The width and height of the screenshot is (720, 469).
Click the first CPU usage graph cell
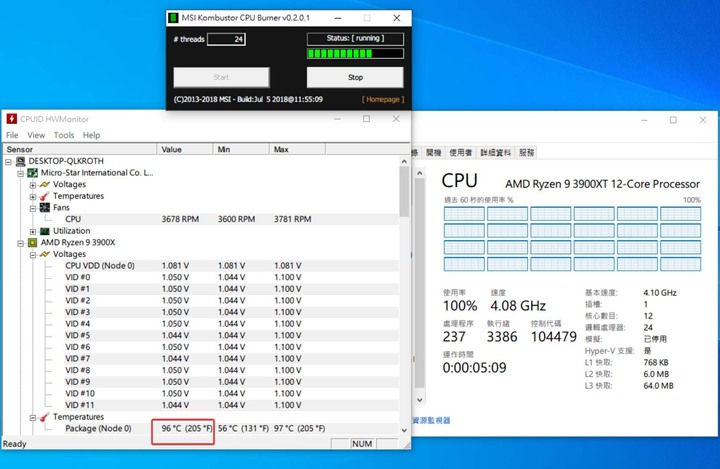[x=464, y=214]
